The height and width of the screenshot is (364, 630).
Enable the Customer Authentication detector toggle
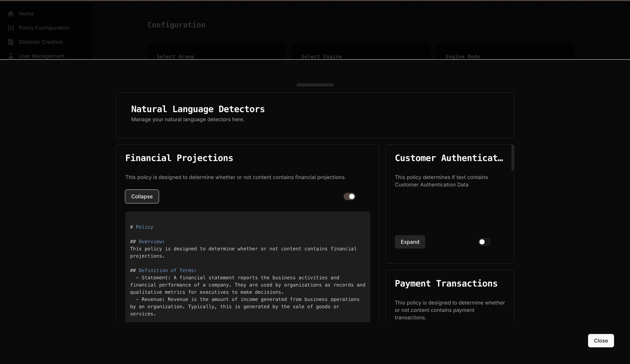(484, 242)
